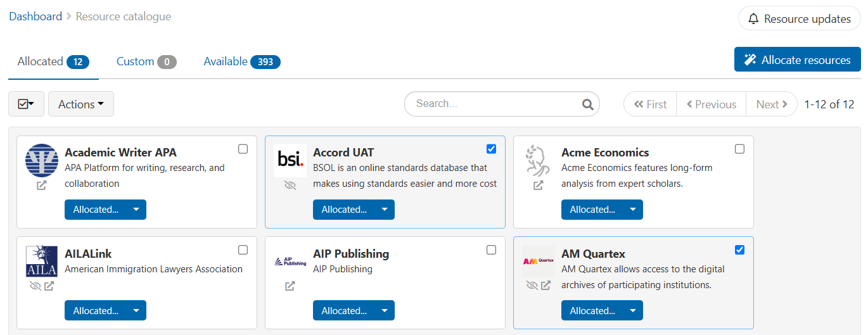868x335 pixels.
Task: Click 'American Immigration Lawyers Association' description
Action: (x=153, y=269)
